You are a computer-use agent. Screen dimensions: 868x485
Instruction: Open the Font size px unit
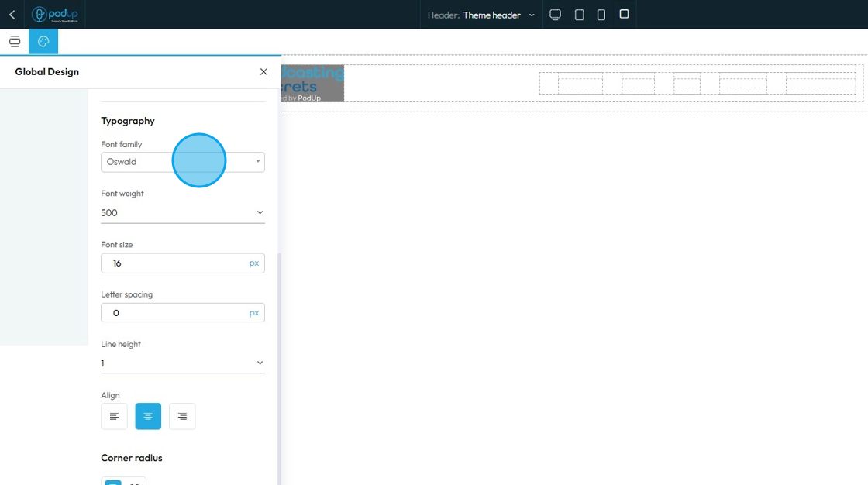(254, 263)
